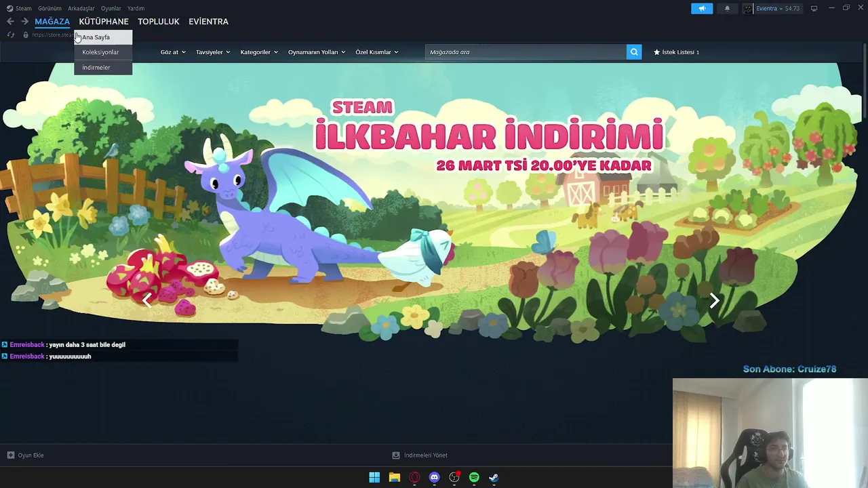Expand the Göz at dropdown

click(x=173, y=52)
